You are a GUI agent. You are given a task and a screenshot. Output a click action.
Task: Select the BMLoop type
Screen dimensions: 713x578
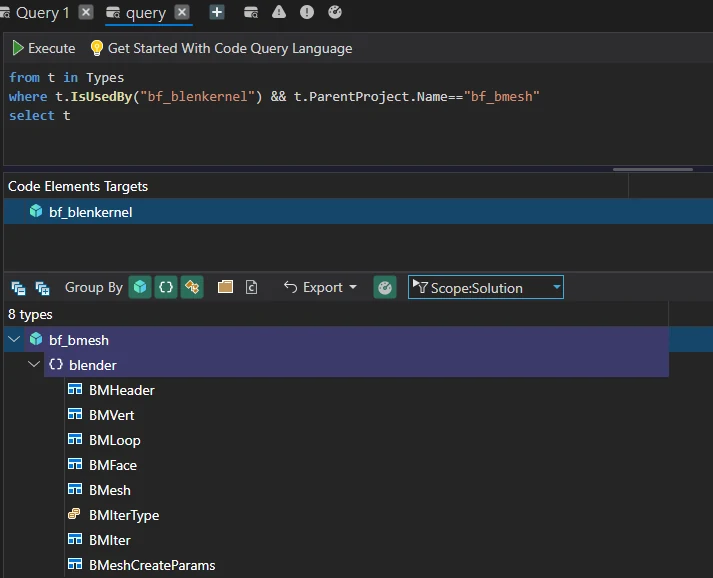[115, 440]
